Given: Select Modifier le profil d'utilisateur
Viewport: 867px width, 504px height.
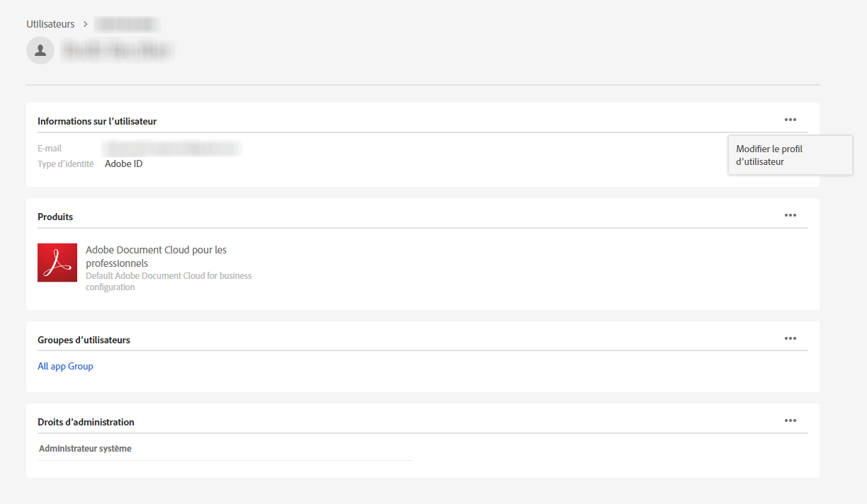Looking at the screenshot, I should (769, 155).
